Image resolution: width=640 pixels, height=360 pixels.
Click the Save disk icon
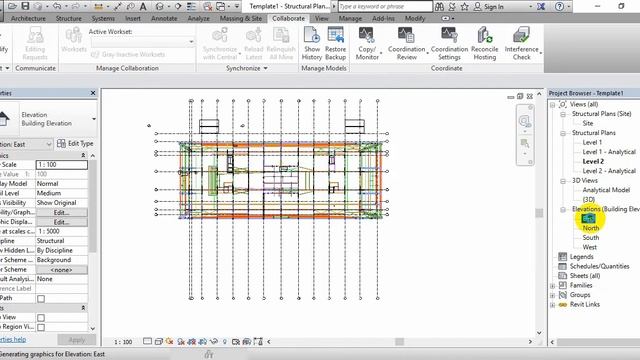click(25, 6)
